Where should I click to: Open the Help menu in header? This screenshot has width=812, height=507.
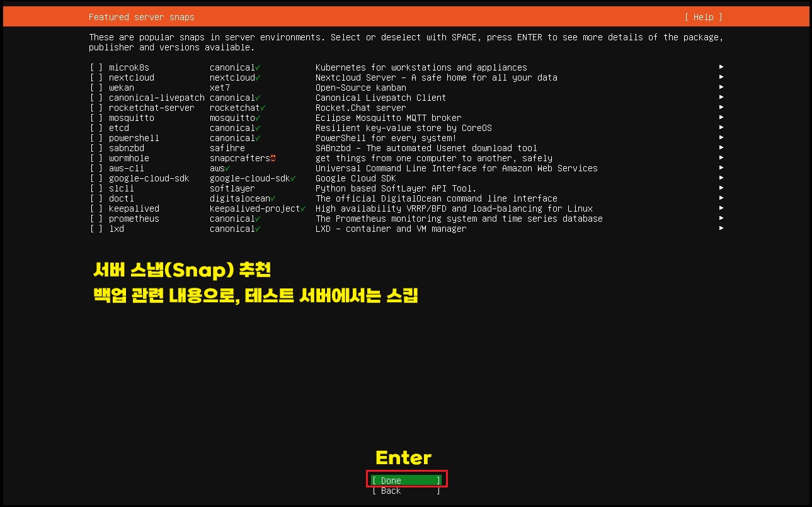tap(704, 17)
